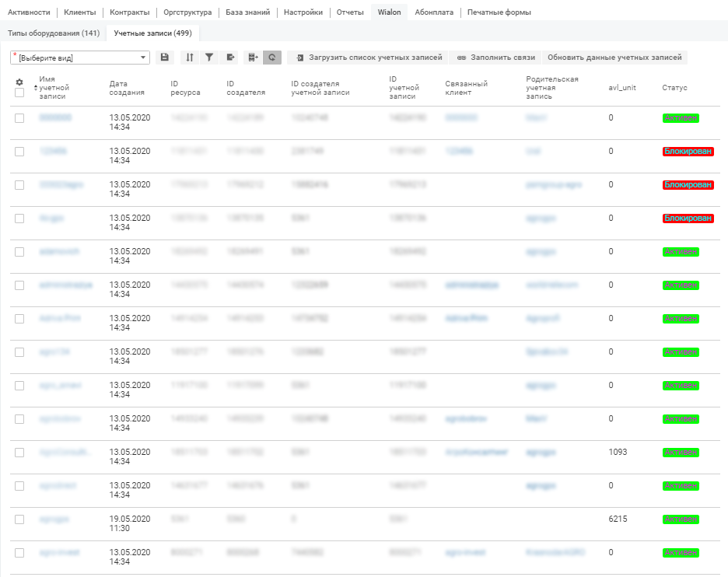728x577 pixels.
Task: Open the Выберите вид dropdown
Action: click(80, 58)
